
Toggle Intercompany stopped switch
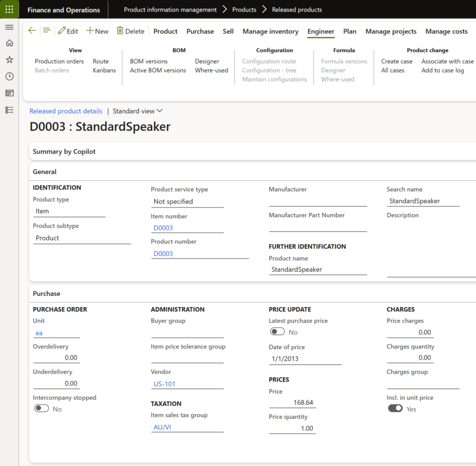[41, 408]
